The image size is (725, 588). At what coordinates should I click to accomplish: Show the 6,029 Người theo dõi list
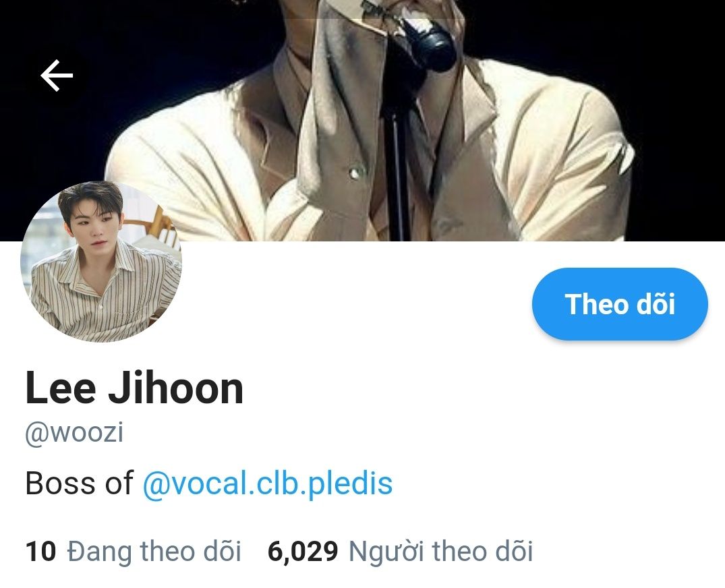point(401,552)
